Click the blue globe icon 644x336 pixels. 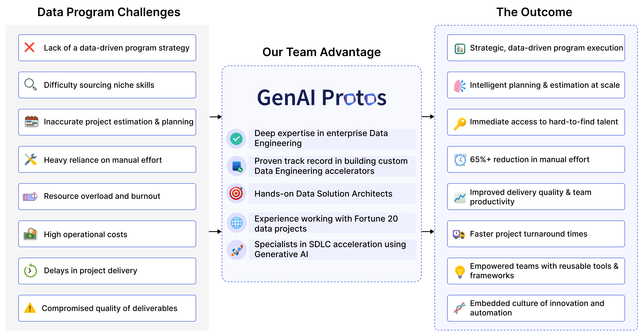[236, 223]
